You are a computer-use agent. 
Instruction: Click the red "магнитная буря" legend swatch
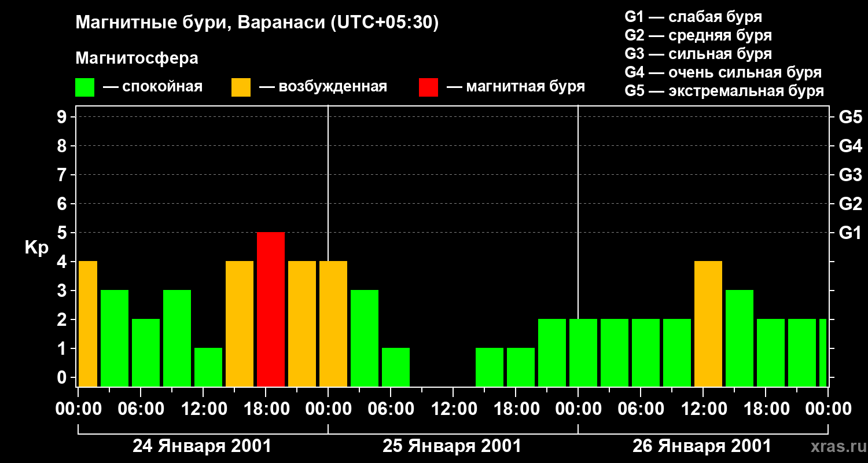(x=428, y=87)
